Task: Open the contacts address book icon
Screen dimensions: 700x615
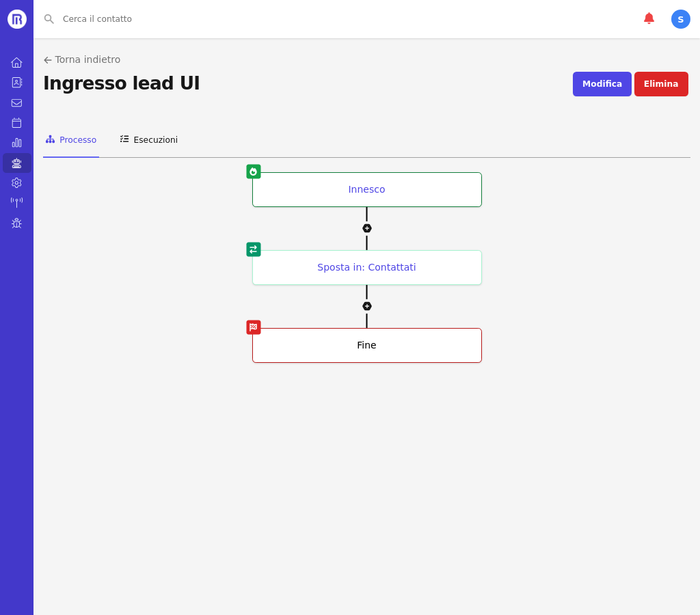Action: coord(16,83)
